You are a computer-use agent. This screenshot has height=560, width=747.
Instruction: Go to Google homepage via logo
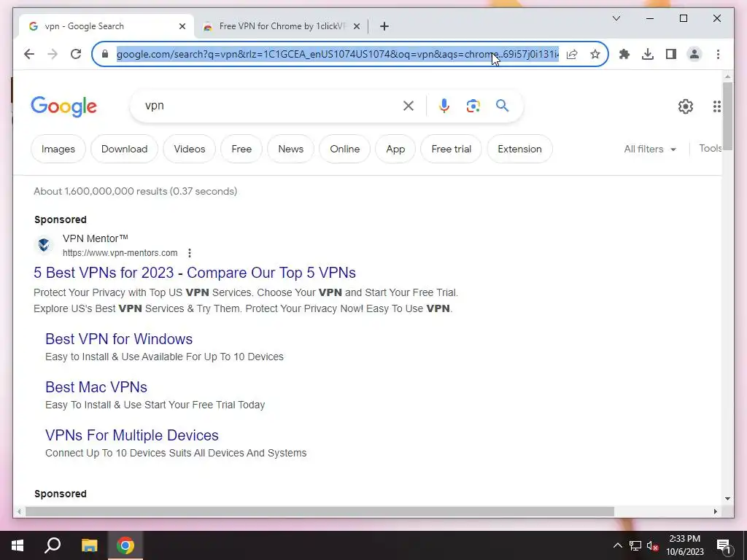point(64,106)
